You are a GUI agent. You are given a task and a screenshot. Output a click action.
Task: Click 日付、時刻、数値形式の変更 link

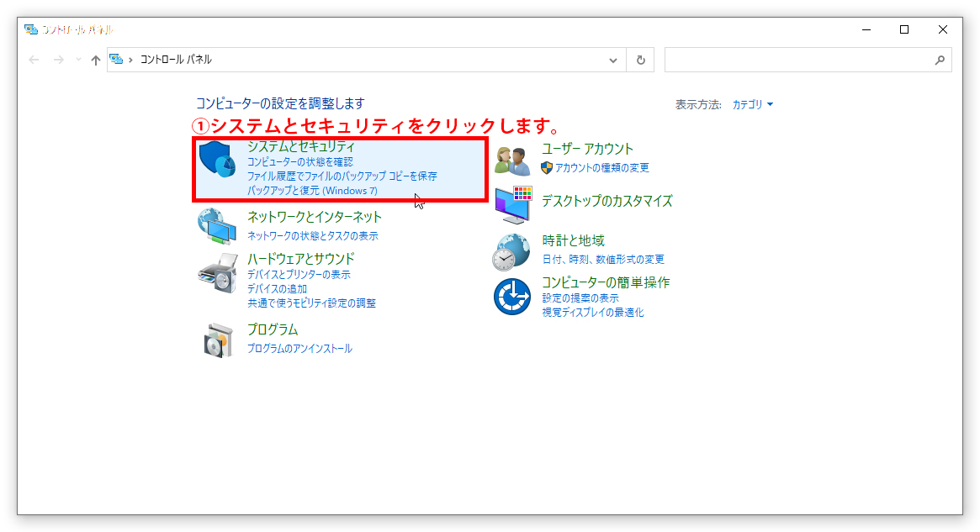(603, 259)
